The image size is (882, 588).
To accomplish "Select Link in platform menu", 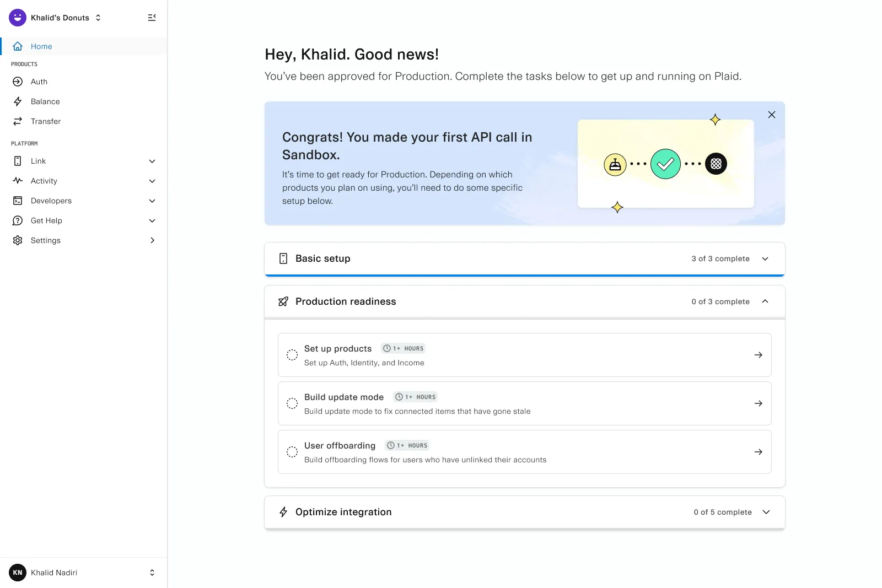I will tap(84, 161).
